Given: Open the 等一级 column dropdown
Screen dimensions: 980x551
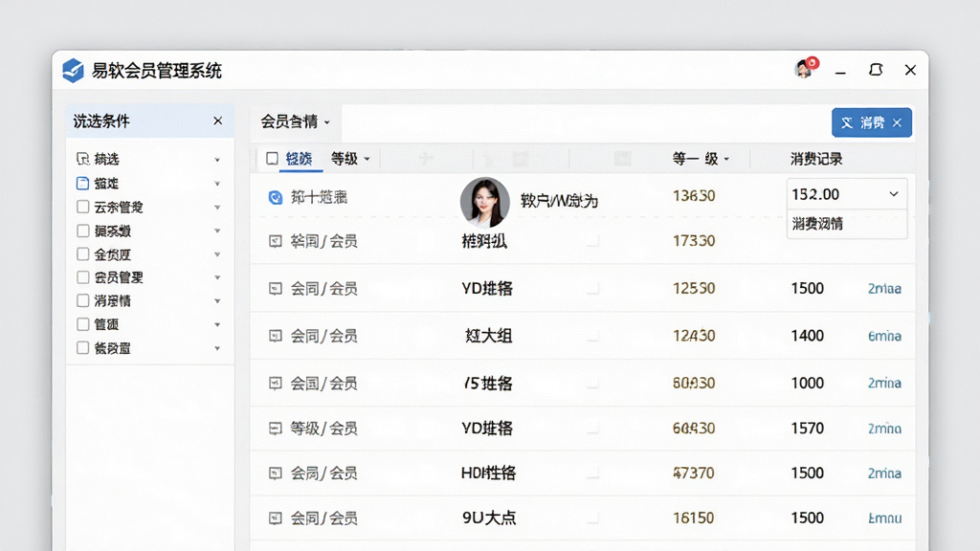Looking at the screenshot, I should (701, 159).
